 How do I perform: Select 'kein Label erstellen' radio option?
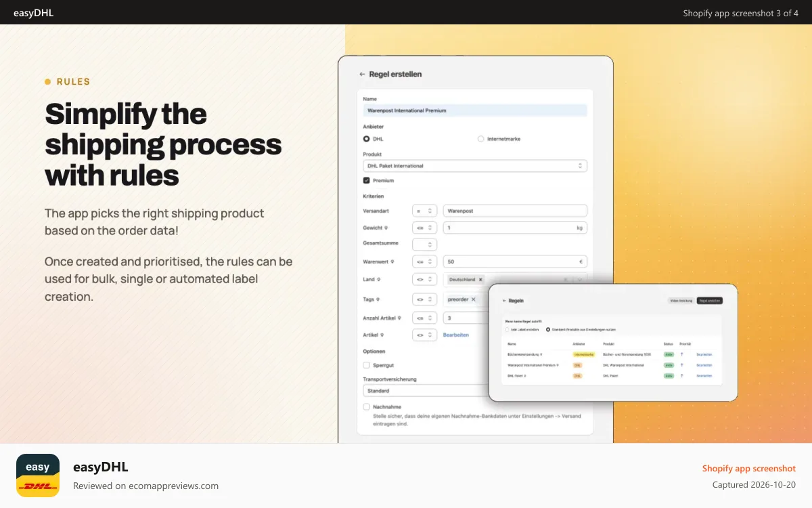tap(507, 329)
